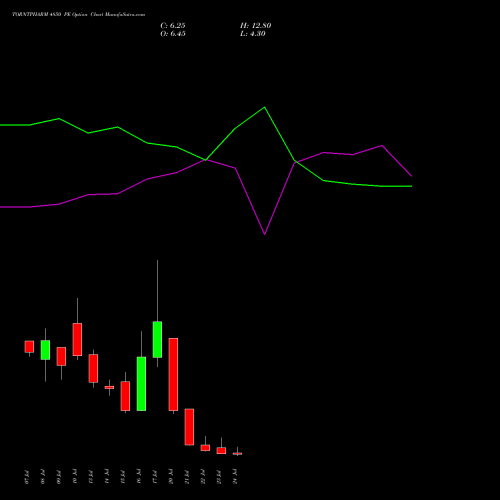Click the 16 Jul date label
Screen dimensions: 500x500
[139, 477]
